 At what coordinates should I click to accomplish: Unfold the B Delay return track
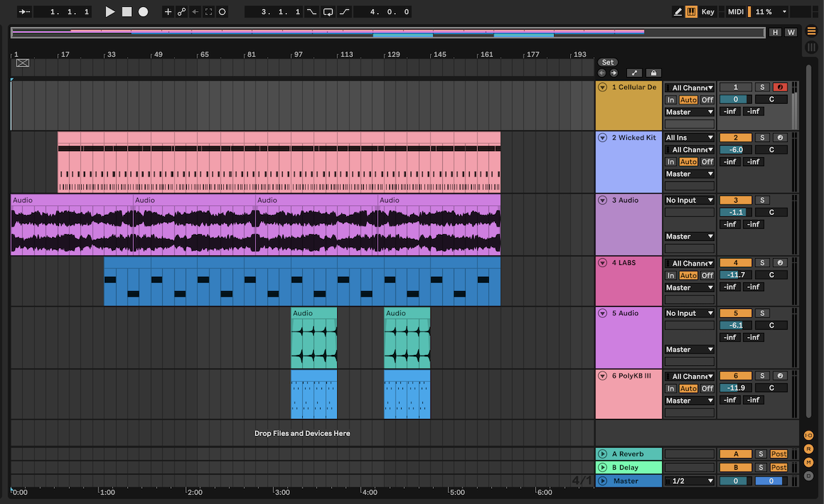click(x=602, y=468)
